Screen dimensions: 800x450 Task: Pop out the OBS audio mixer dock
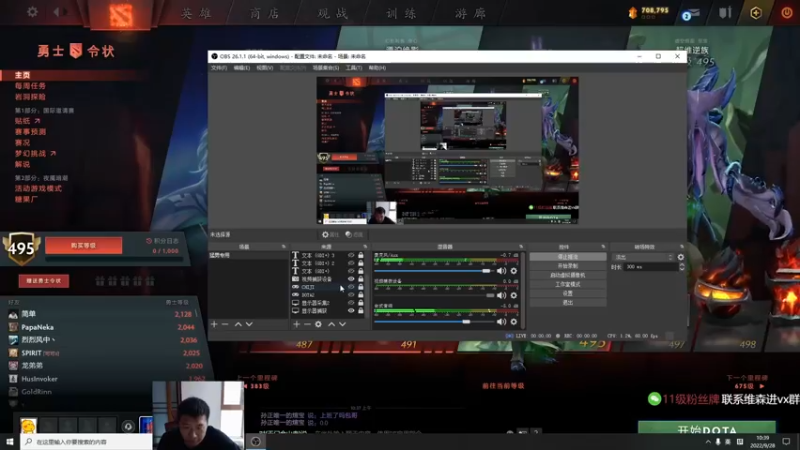[x=521, y=247]
